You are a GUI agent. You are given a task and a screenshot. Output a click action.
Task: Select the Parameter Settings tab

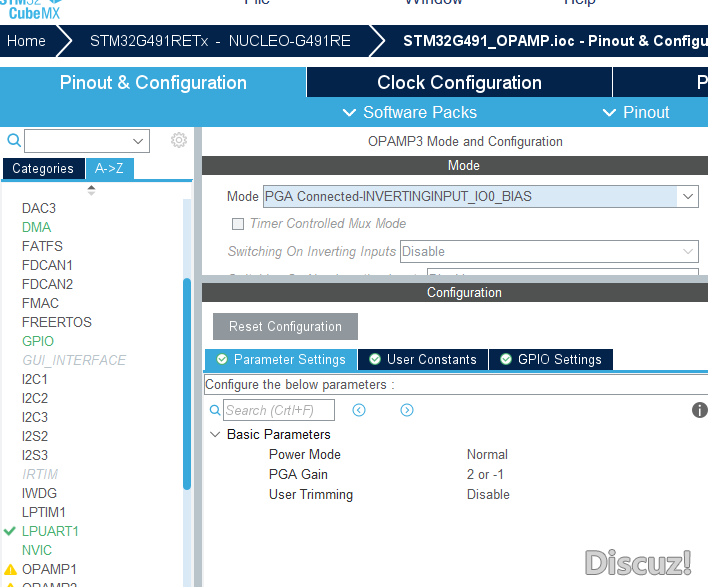(x=281, y=359)
